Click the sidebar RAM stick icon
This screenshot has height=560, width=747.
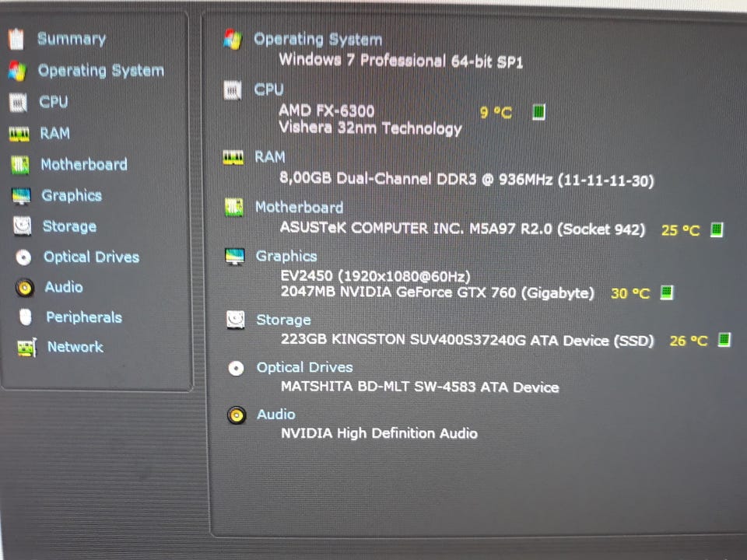tap(19, 135)
